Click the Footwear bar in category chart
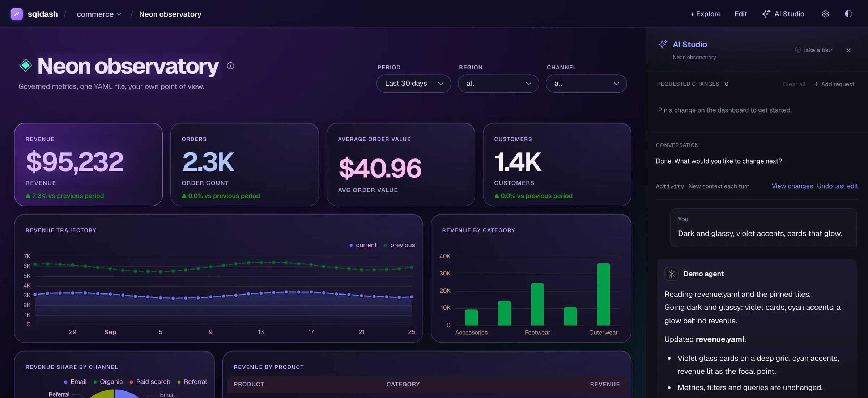Screen dimensions: 868x398 [x=537, y=304]
